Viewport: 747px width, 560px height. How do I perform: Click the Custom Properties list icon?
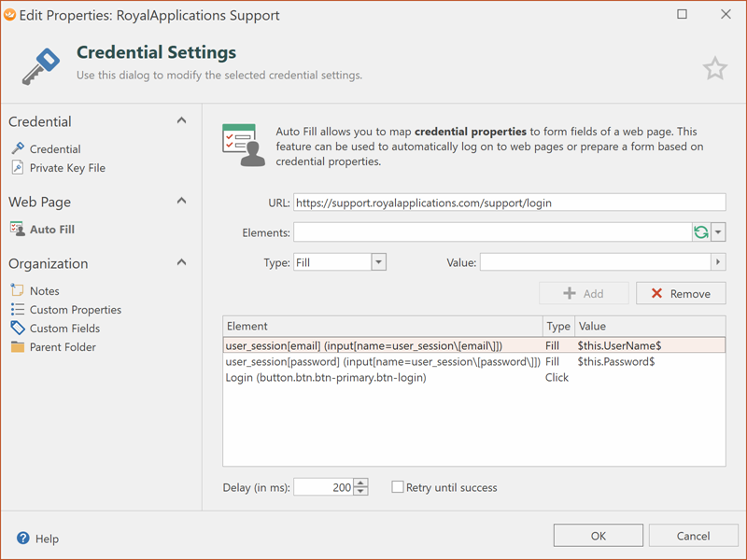(18, 310)
